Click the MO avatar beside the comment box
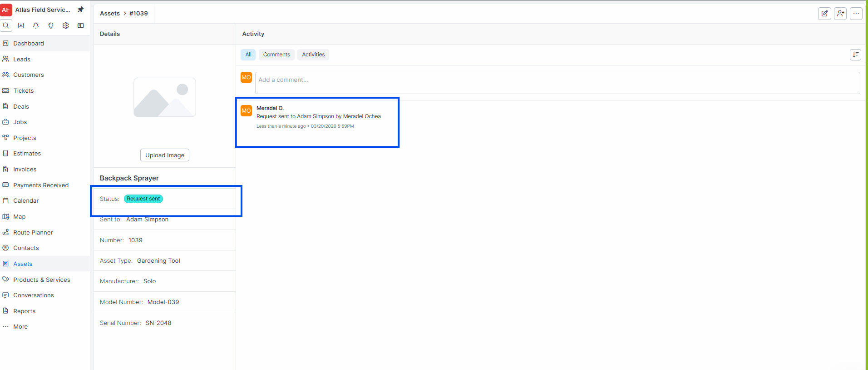 pos(246,77)
